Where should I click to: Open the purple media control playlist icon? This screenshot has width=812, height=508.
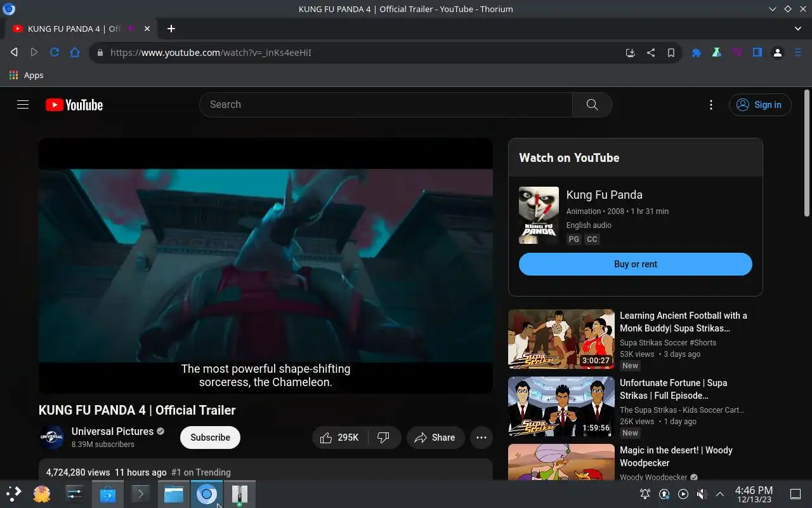tap(737, 53)
